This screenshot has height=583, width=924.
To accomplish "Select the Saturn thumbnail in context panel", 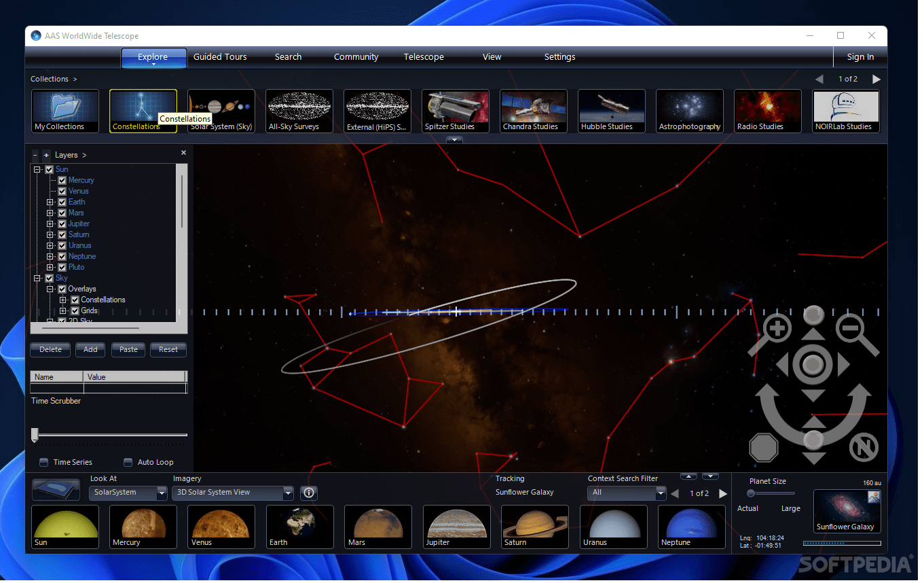I will [x=535, y=527].
